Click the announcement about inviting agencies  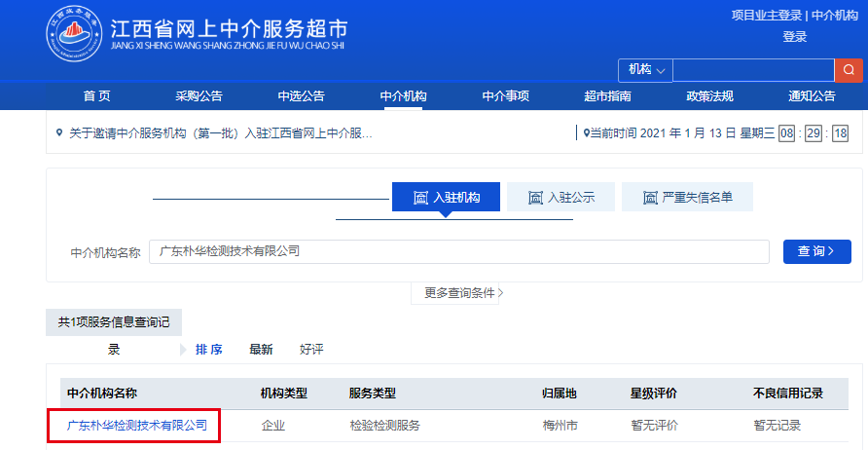pyautogui.click(x=220, y=132)
